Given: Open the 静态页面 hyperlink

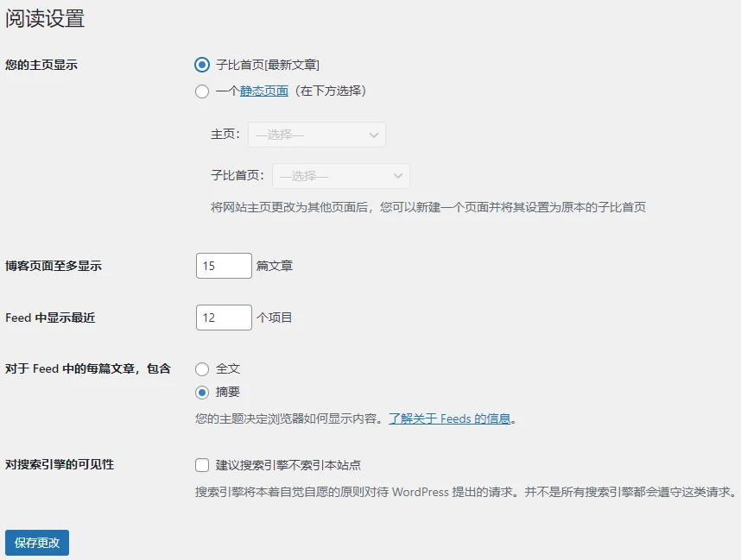Looking at the screenshot, I should (263, 91).
